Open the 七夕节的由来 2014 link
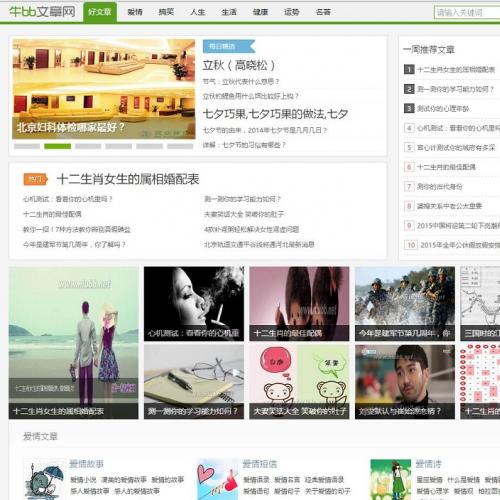The width and height of the screenshot is (500, 500). pos(265,130)
